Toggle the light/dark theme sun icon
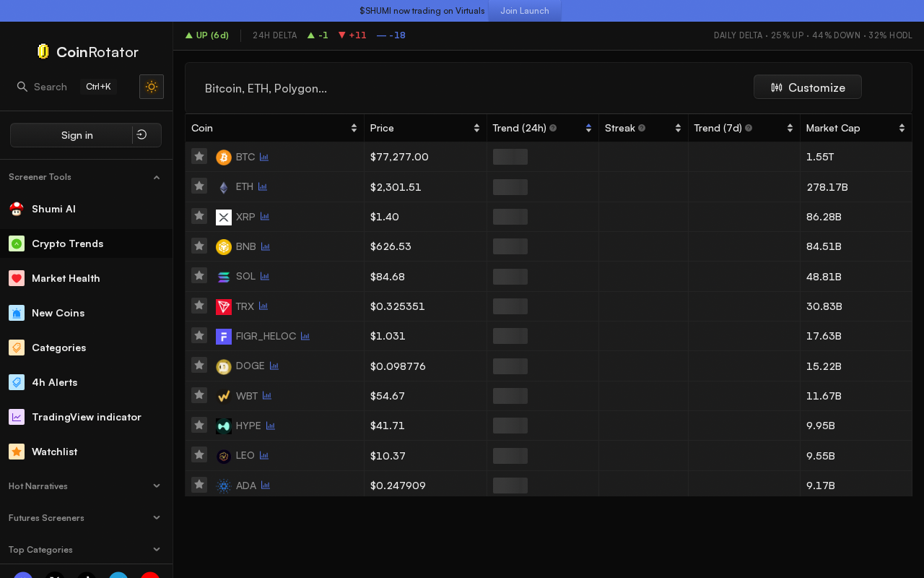 (x=152, y=87)
